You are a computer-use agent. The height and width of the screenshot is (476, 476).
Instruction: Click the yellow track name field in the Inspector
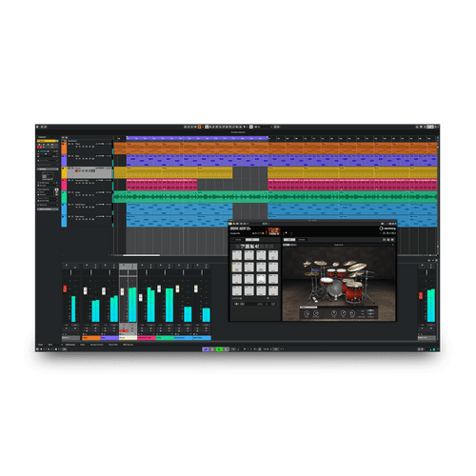pyautogui.click(x=48, y=141)
